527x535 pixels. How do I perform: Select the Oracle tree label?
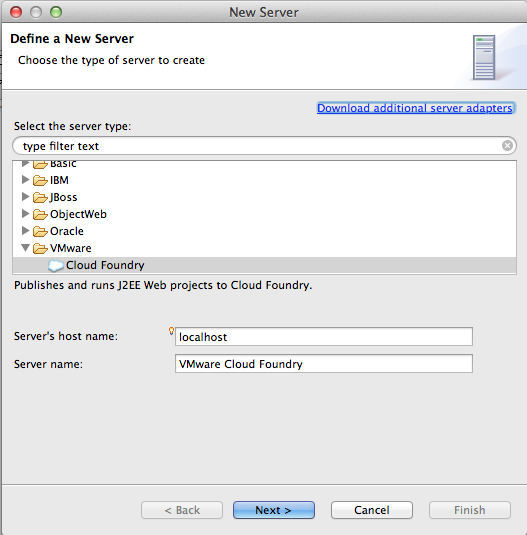point(67,231)
